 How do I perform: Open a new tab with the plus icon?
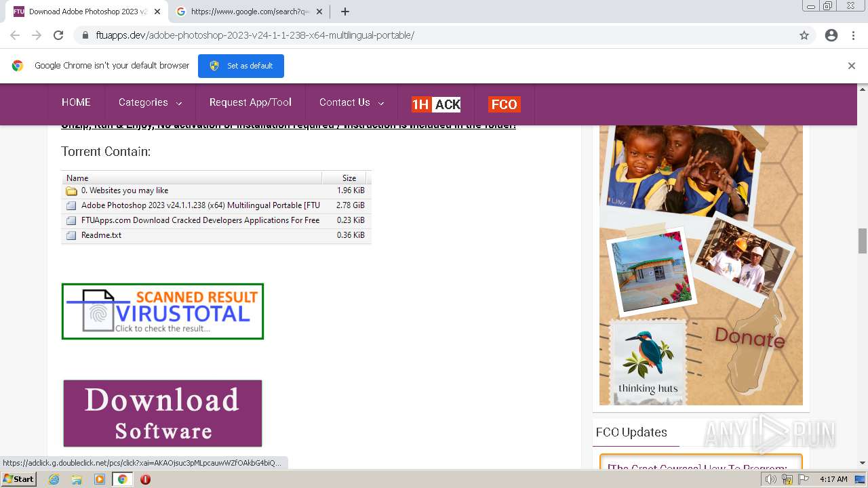pyautogui.click(x=345, y=12)
